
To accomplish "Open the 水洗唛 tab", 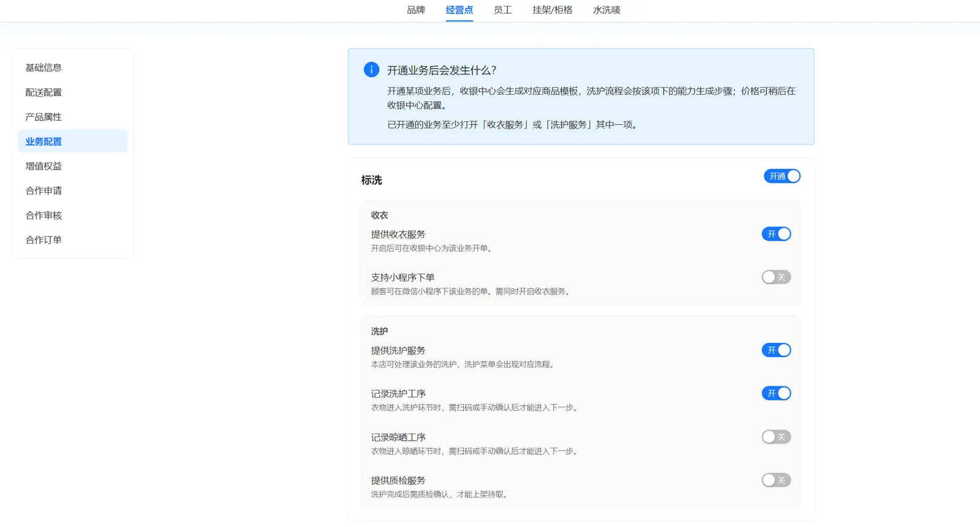I will pos(607,10).
